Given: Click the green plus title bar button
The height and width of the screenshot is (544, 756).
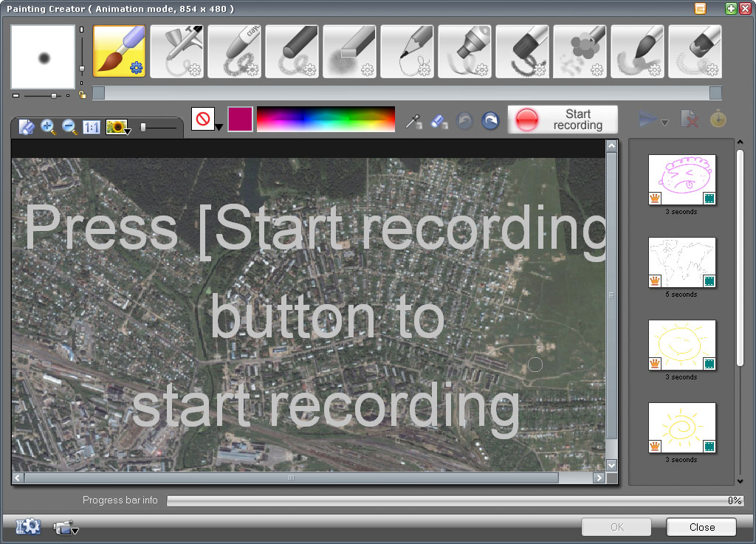Looking at the screenshot, I should (x=731, y=9).
